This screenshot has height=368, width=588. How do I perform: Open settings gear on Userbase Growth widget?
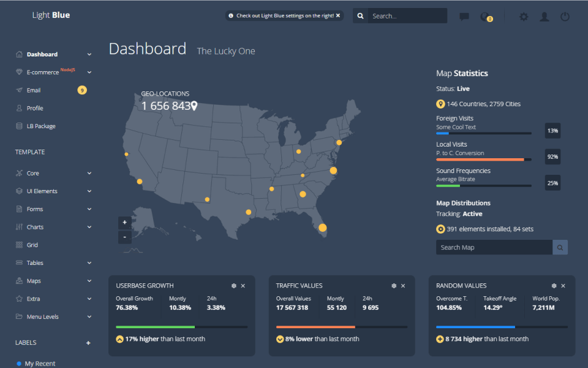pos(234,286)
